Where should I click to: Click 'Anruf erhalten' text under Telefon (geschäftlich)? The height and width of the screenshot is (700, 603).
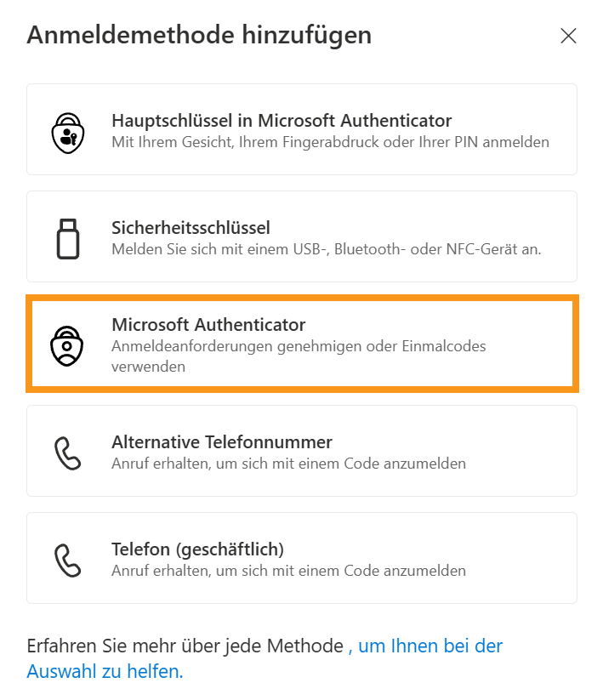point(288,571)
